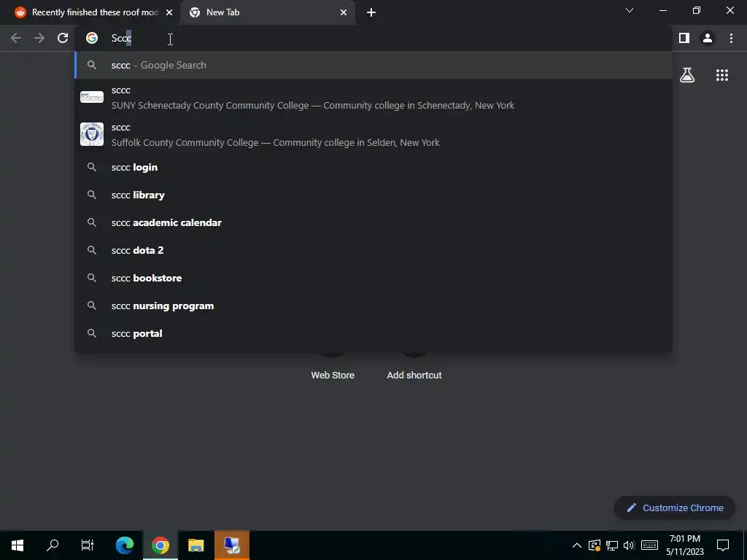This screenshot has height=560, width=747.
Task: Click the browser back arrow
Action: 16,38
